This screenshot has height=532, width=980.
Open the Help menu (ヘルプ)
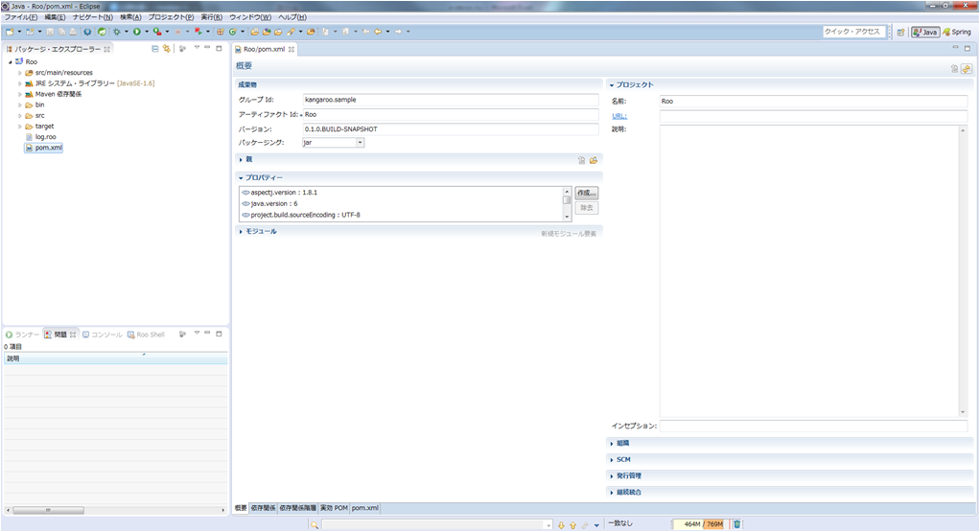pyautogui.click(x=292, y=17)
